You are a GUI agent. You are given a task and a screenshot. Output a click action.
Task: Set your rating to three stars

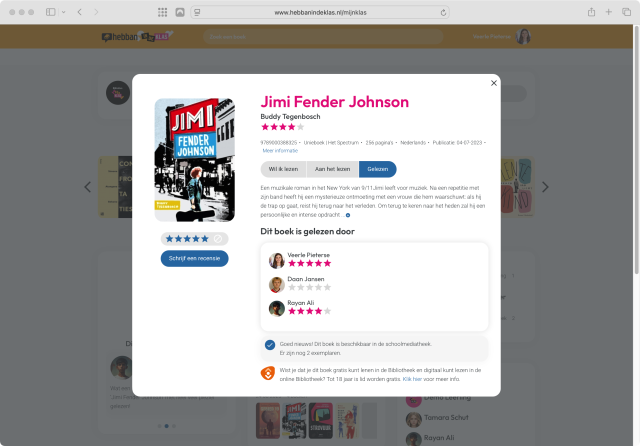187,239
